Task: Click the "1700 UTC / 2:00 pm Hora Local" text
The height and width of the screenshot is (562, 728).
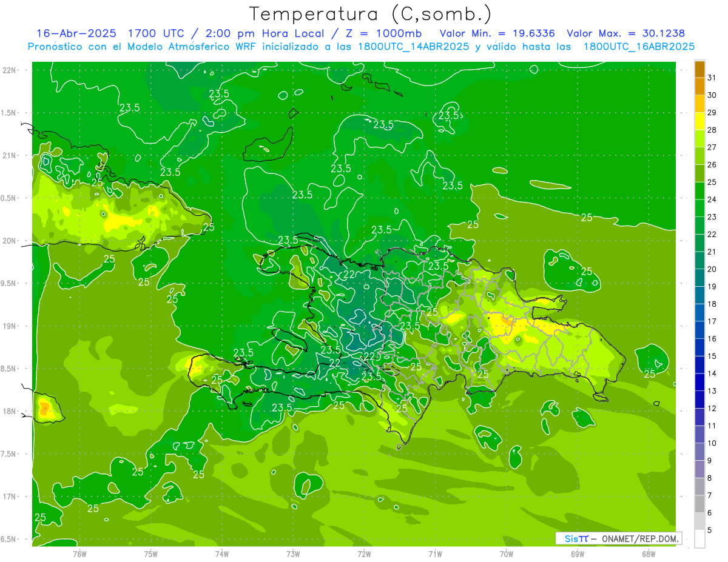Action: (x=229, y=34)
